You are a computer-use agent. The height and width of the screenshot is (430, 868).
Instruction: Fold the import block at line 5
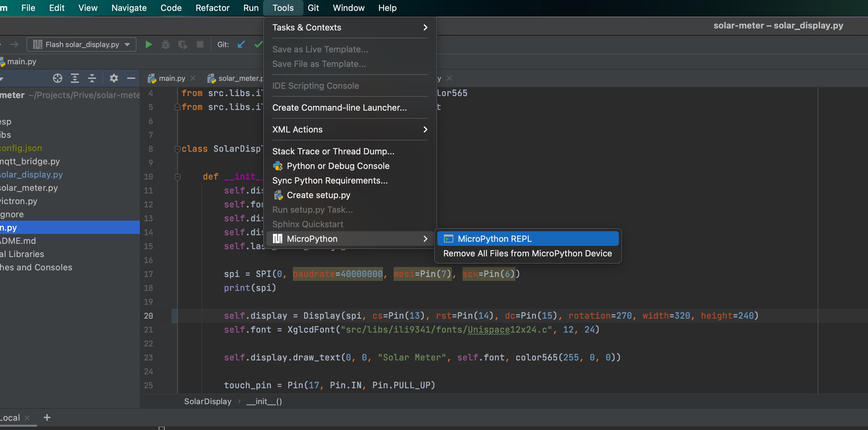pyautogui.click(x=177, y=107)
